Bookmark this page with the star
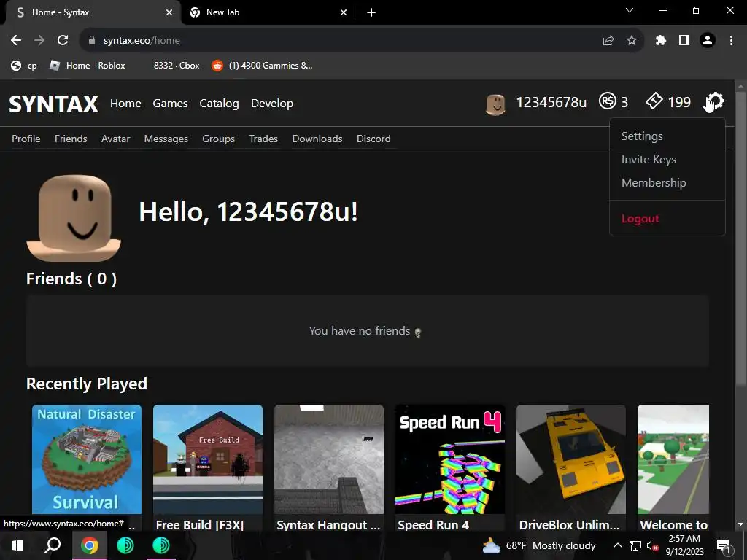 click(x=632, y=41)
